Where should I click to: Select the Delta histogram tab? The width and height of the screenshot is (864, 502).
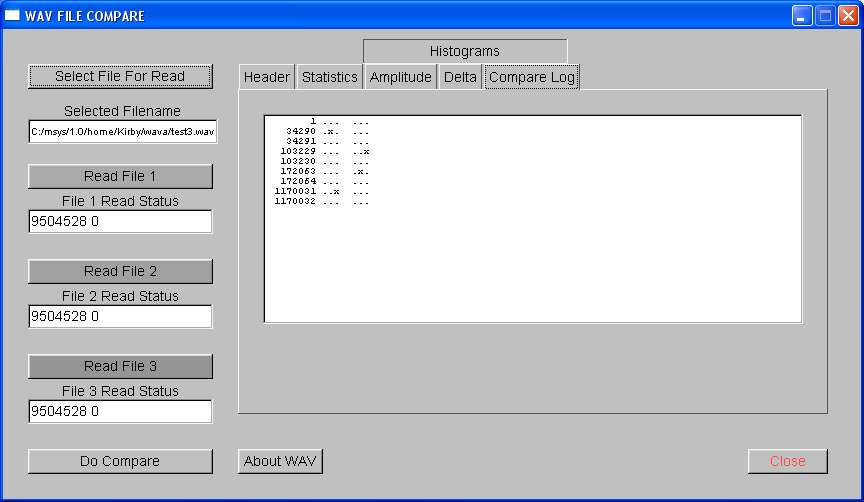tap(460, 77)
